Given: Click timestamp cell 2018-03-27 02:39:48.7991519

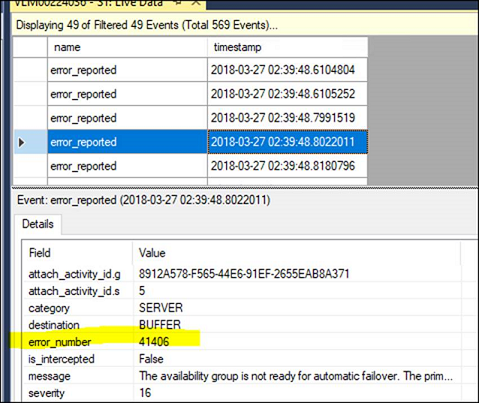Looking at the screenshot, I should coord(288,118).
